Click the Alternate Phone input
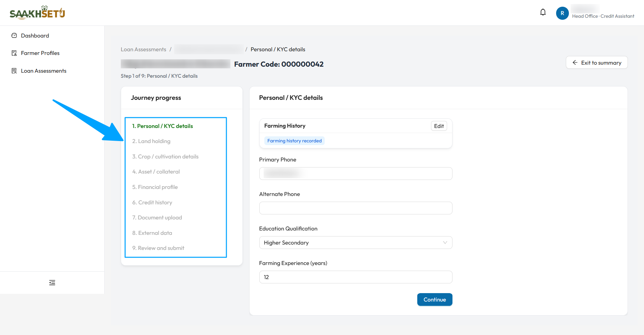The image size is (644, 335). pyautogui.click(x=356, y=208)
